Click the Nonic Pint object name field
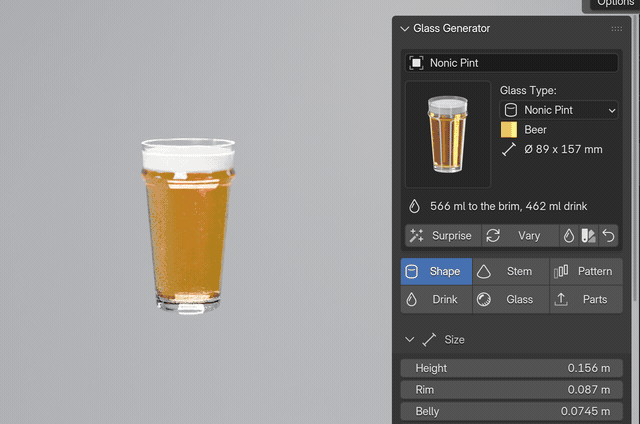Screen dimensions: 640x424 (511, 63)
